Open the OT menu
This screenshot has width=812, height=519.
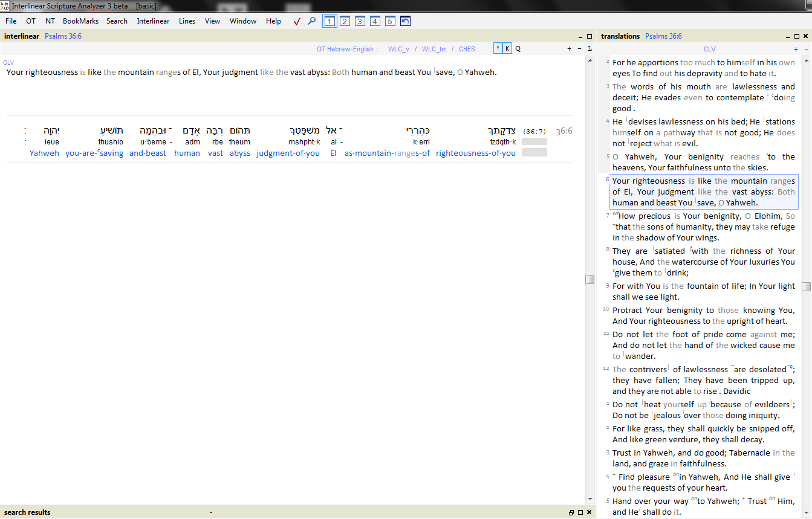point(31,21)
